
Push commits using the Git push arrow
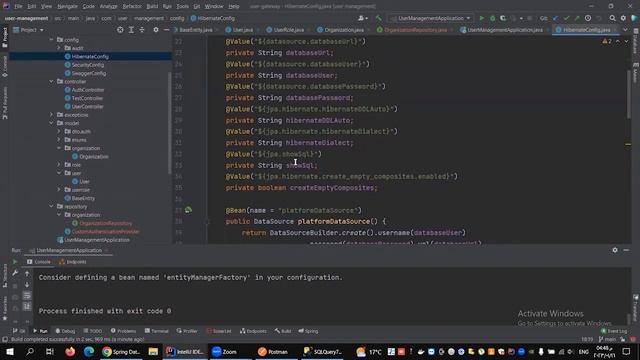[577, 18]
